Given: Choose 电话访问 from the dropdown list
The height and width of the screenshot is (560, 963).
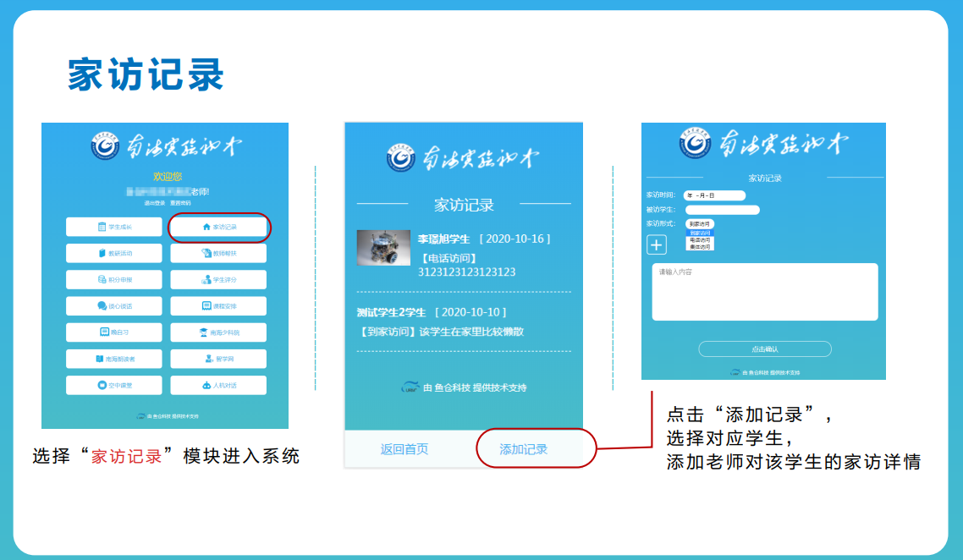Looking at the screenshot, I should pos(700,240).
